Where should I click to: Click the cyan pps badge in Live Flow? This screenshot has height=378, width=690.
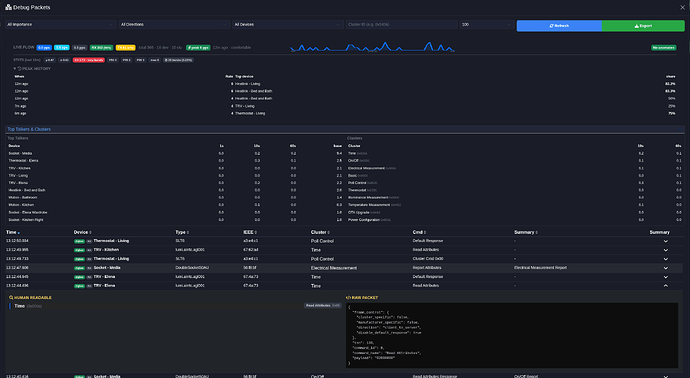tap(62, 48)
